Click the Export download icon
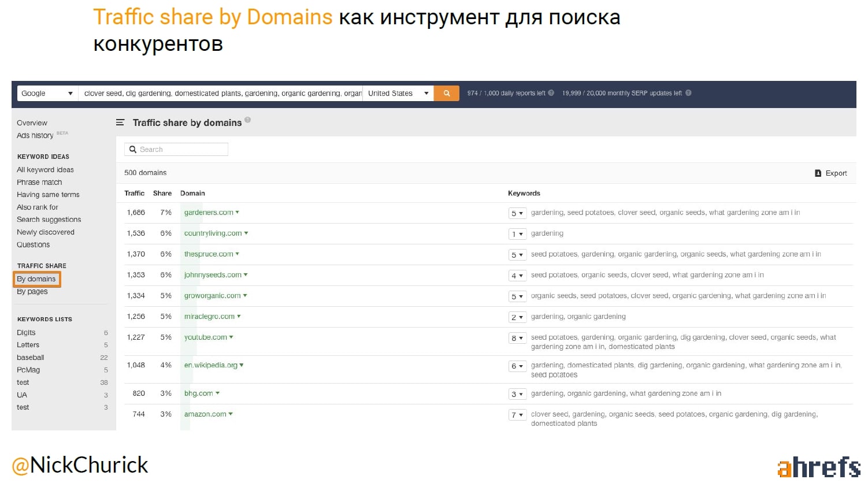Image resolution: width=868 pixels, height=483 pixels. (818, 173)
